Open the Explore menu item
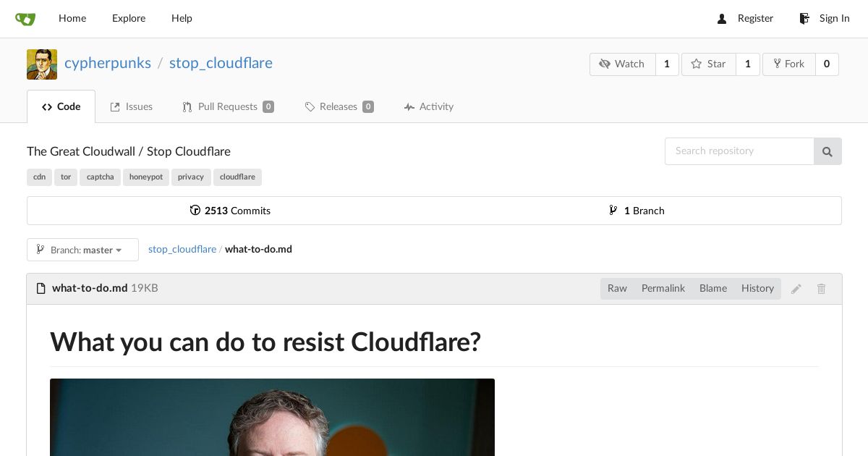 [129, 19]
